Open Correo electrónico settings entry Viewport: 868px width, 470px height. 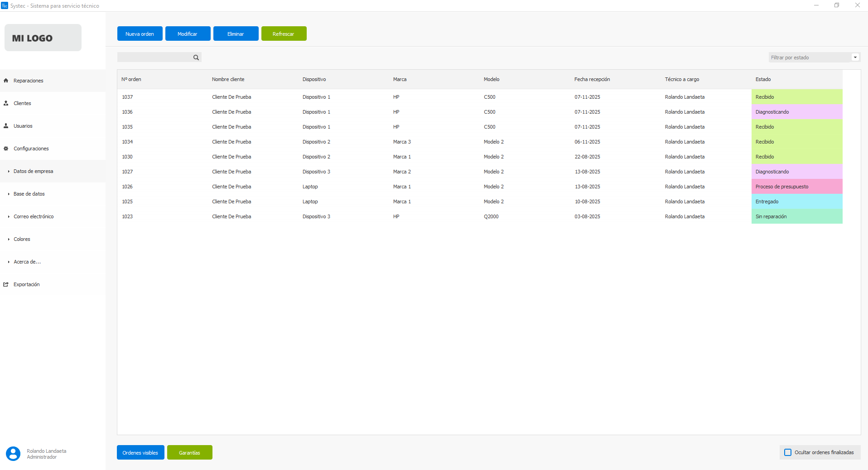(x=34, y=216)
